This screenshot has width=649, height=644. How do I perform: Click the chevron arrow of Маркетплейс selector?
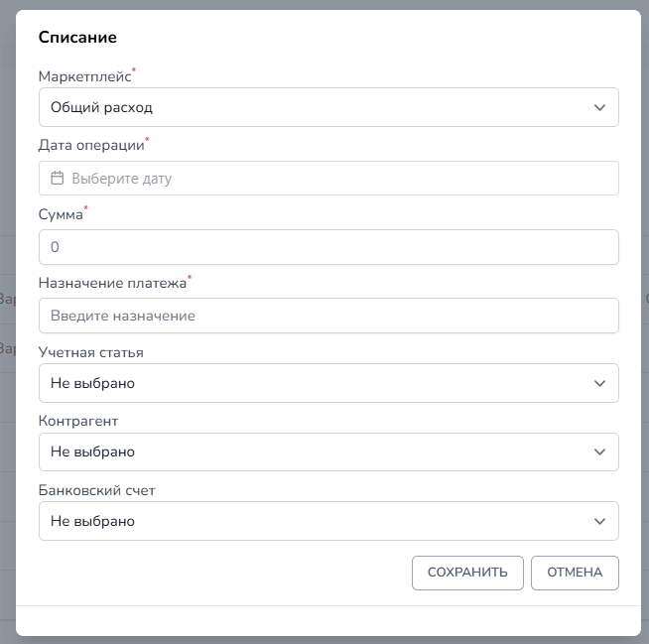tap(599, 107)
